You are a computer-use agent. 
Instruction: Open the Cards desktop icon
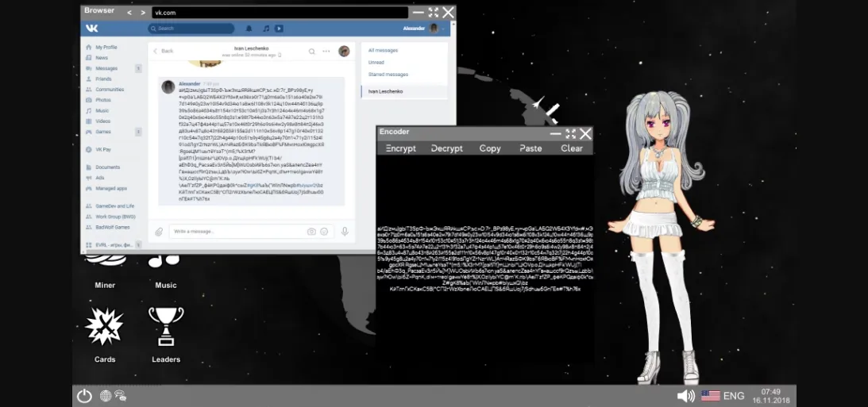[x=105, y=328]
